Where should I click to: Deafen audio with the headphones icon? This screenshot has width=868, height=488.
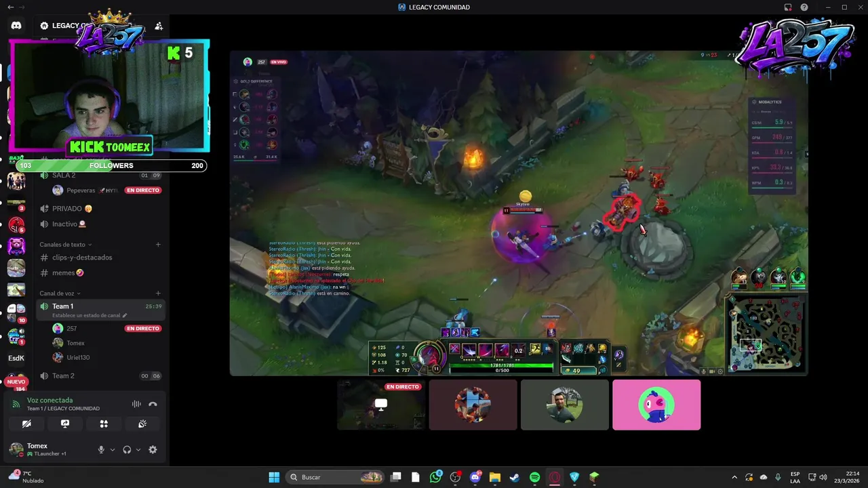click(127, 449)
